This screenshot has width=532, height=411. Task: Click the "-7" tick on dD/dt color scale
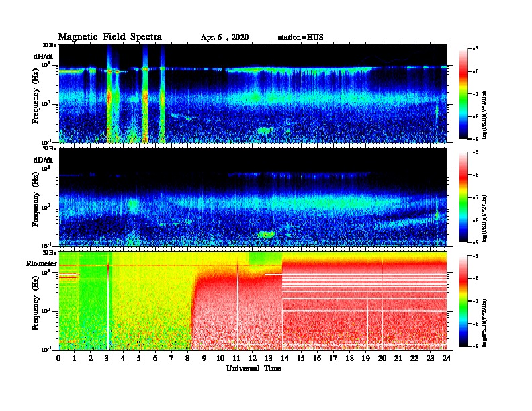point(475,197)
